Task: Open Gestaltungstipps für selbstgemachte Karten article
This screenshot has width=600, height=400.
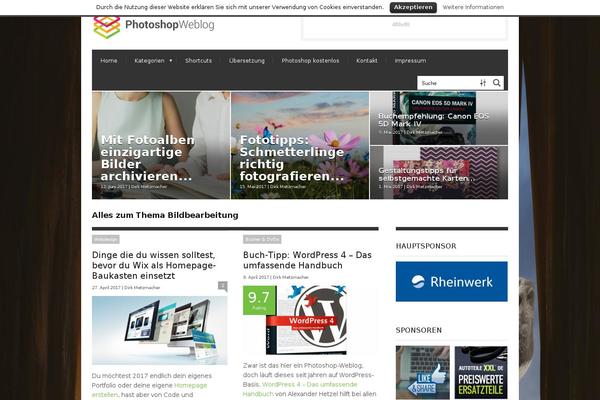Action: click(x=427, y=175)
